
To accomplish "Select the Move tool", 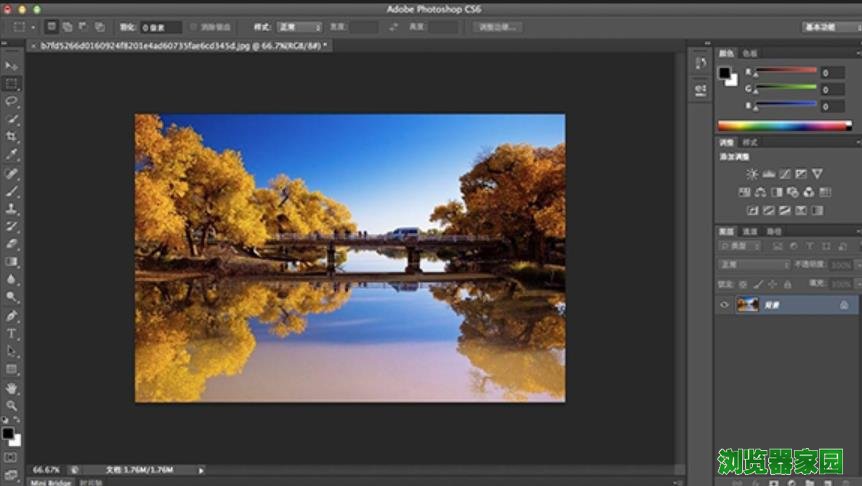I will [x=12, y=66].
